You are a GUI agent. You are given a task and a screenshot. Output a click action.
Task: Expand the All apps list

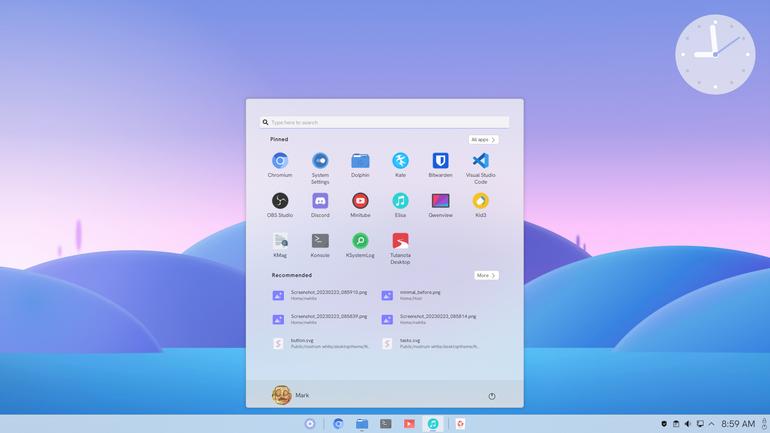coord(483,140)
